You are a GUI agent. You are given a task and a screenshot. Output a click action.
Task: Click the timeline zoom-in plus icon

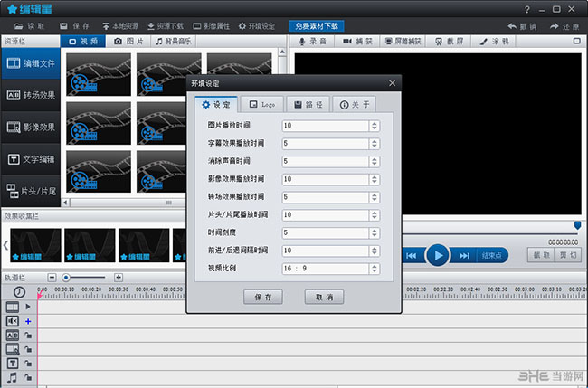[x=118, y=277]
